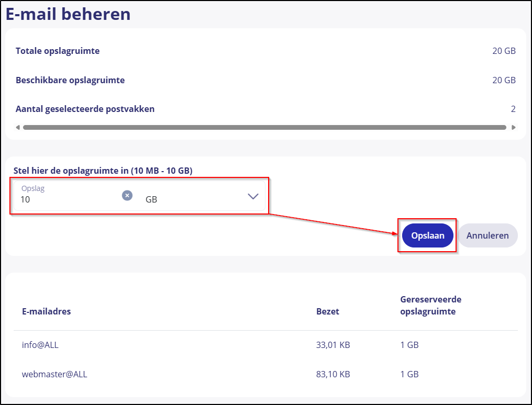532x405 pixels.
Task: Click the right arrow of the horizontal scrollbar
Action: (514, 127)
